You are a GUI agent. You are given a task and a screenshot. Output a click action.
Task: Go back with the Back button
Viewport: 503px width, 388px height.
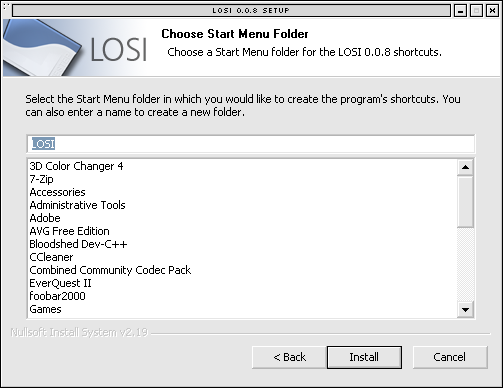coord(289,357)
